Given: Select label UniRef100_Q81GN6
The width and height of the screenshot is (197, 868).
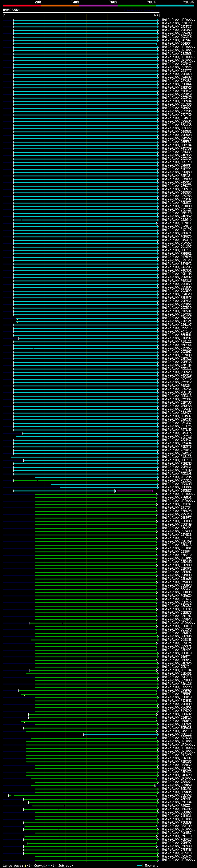Looking at the screenshot, I should pos(176,558).
